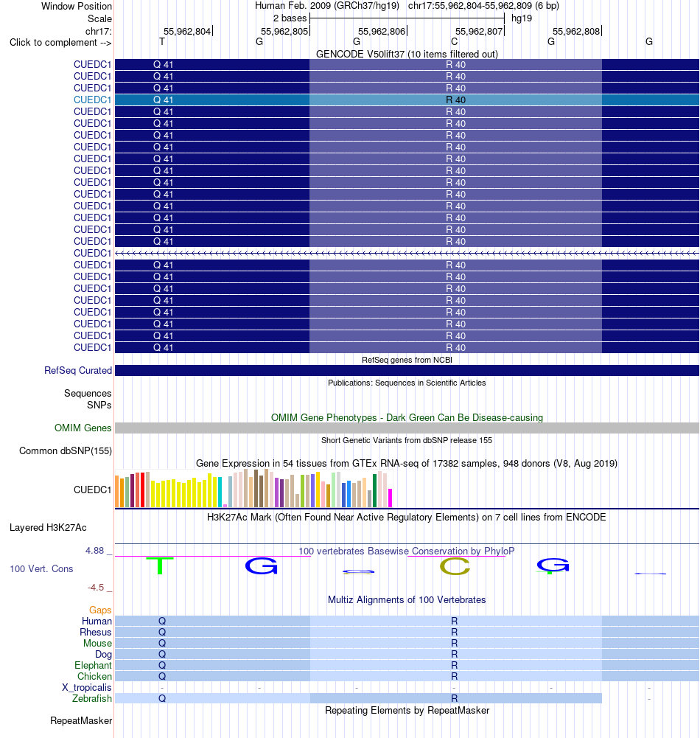The image size is (700, 738).
Task: Click 'R 40' codon in highlighted CUEDC1 row
Action: click(x=455, y=100)
